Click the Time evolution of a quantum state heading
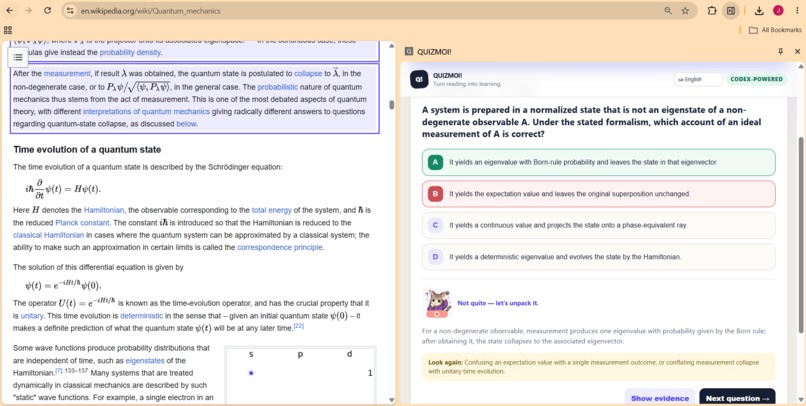This screenshot has width=806, height=406. (87, 150)
